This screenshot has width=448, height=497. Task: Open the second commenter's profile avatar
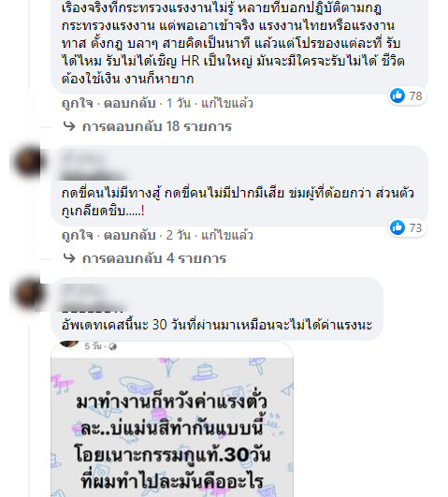coord(28,162)
